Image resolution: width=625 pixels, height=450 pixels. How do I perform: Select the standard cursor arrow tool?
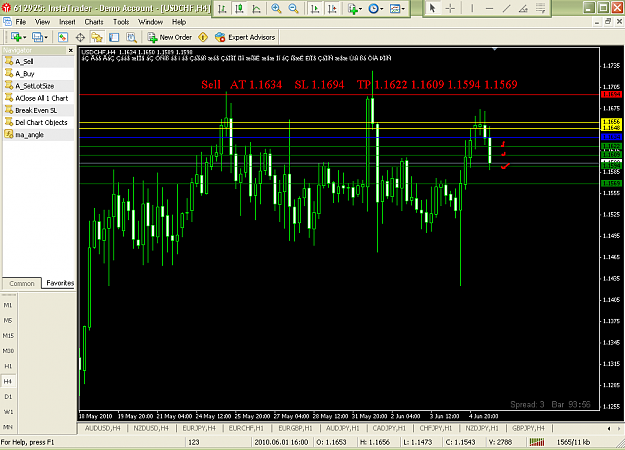point(432,8)
